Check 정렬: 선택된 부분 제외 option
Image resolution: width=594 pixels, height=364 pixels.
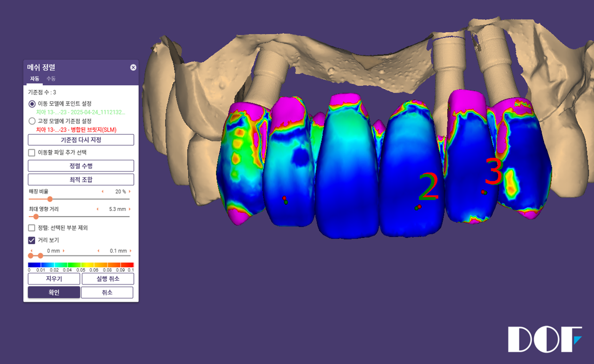[x=32, y=228]
